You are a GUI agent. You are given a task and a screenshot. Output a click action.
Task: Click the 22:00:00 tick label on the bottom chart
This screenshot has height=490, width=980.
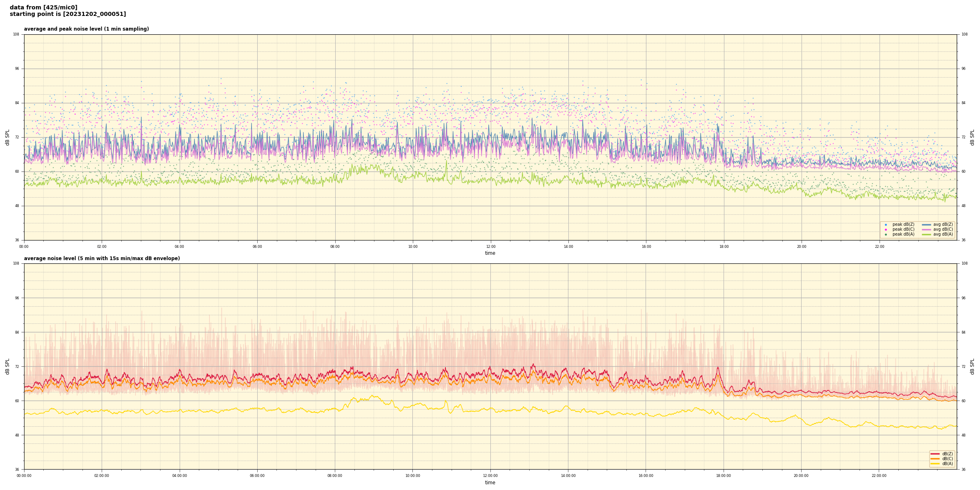point(879,476)
